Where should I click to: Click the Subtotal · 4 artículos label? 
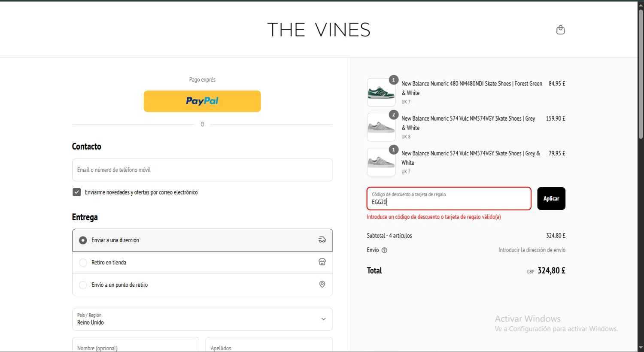pyautogui.click(x=389, y=236)
